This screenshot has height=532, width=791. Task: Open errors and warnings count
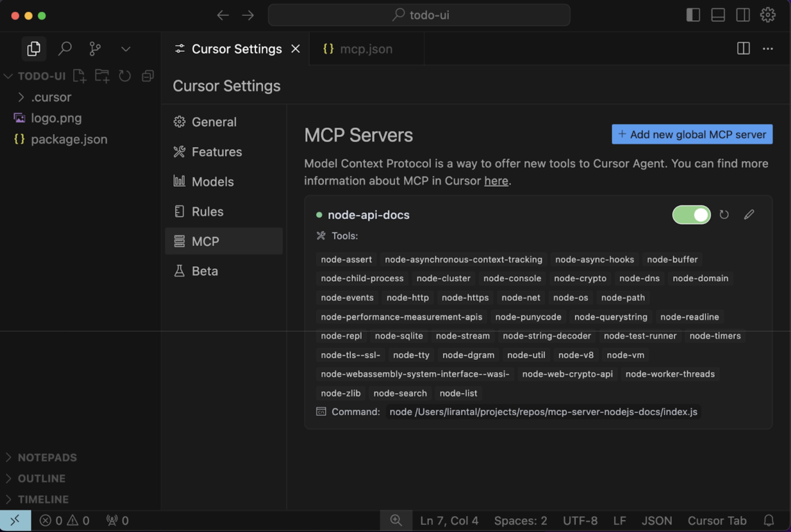pos(64,521)
